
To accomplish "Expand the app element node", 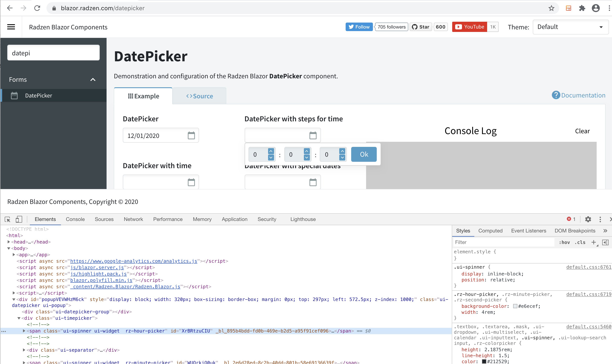I will [14, 255].
